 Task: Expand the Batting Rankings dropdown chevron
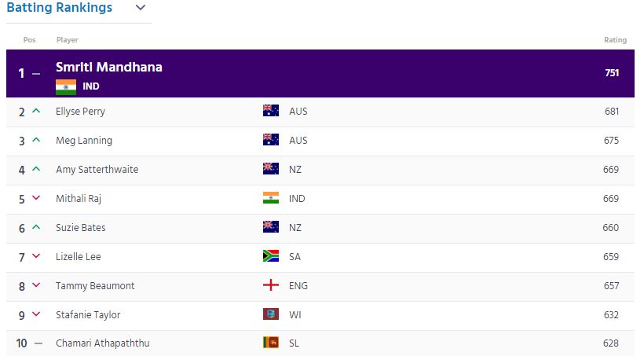pos(141,7)
